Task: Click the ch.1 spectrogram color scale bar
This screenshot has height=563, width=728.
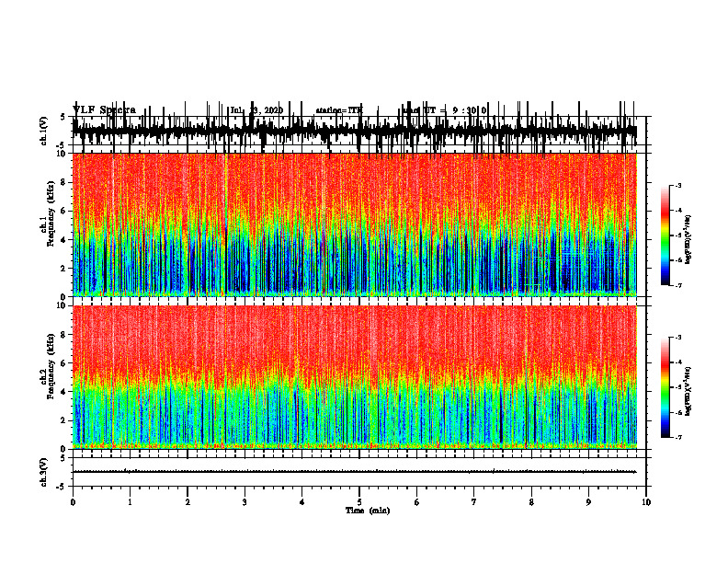Action: (665, 236)
